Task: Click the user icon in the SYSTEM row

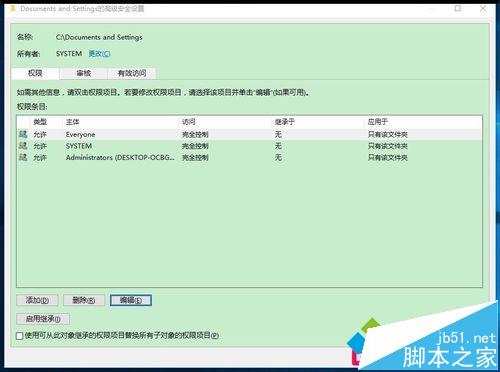Action: click(x=23, y=146)
